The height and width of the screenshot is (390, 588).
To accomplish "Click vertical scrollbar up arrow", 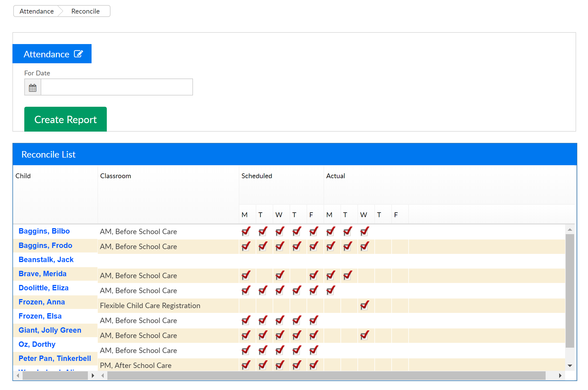I will pyautogui.click(x=570, y=230).
